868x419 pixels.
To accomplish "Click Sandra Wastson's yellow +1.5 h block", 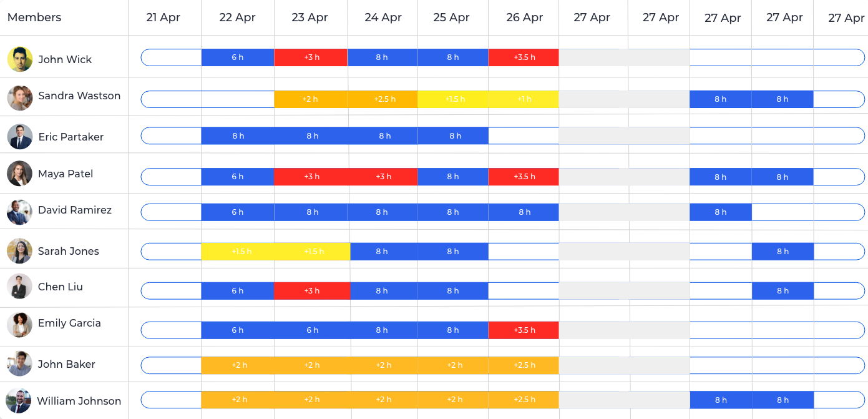I will click(x=453, y=99).
